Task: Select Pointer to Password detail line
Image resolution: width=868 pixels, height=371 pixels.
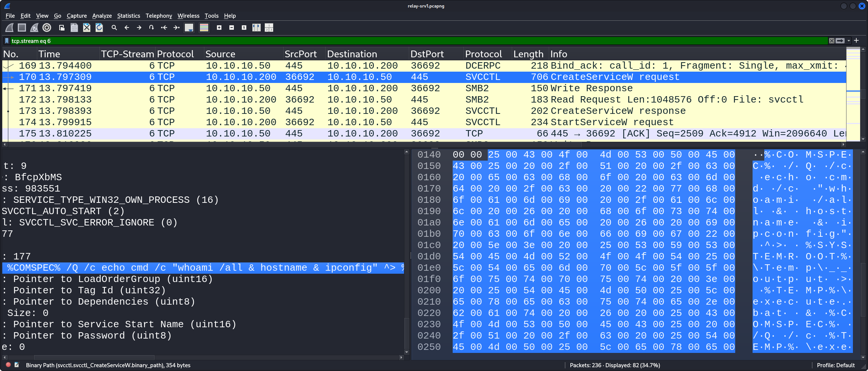Action: tap(203, 336)
